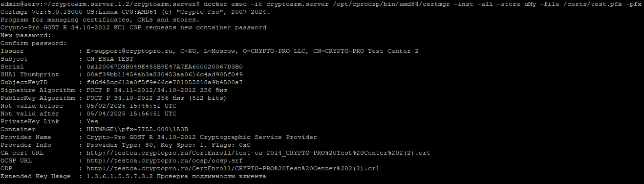This screenshot has height=184, width=644.
Task: Click the Serial number value
Action: pyautogui.click(x=165, y=67)
